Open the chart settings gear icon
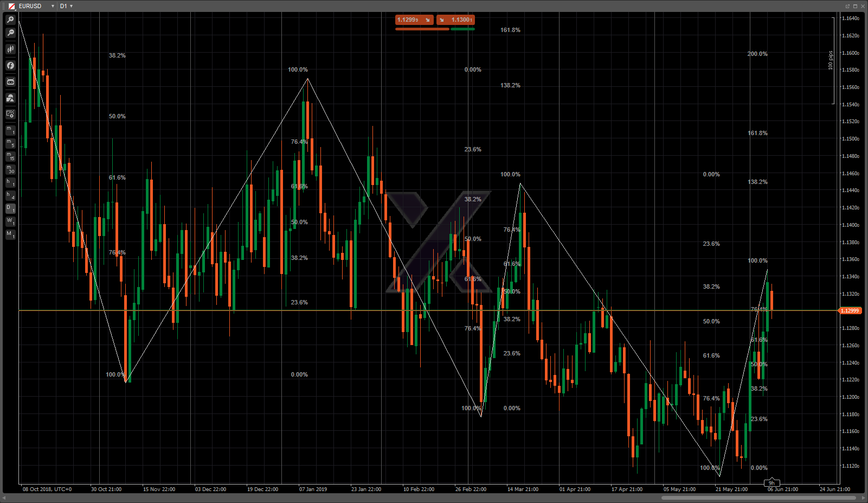The height and width of the screenshot is (503, 868). click(10, 114)
